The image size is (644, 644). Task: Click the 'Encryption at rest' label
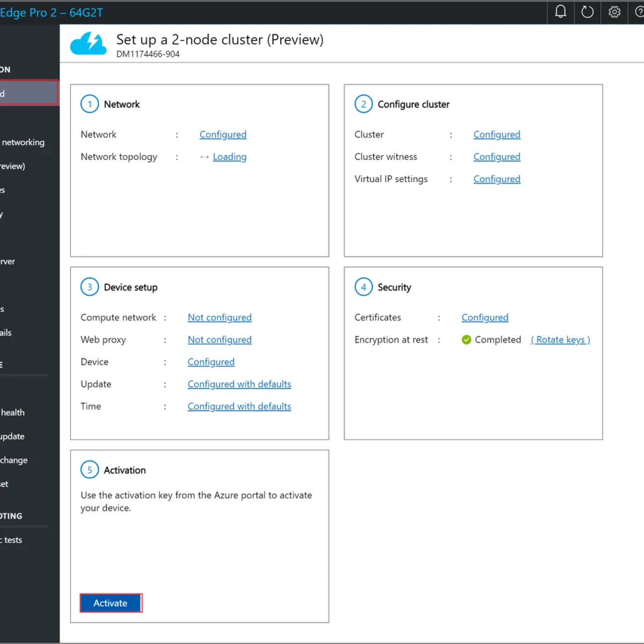[391, 340]
